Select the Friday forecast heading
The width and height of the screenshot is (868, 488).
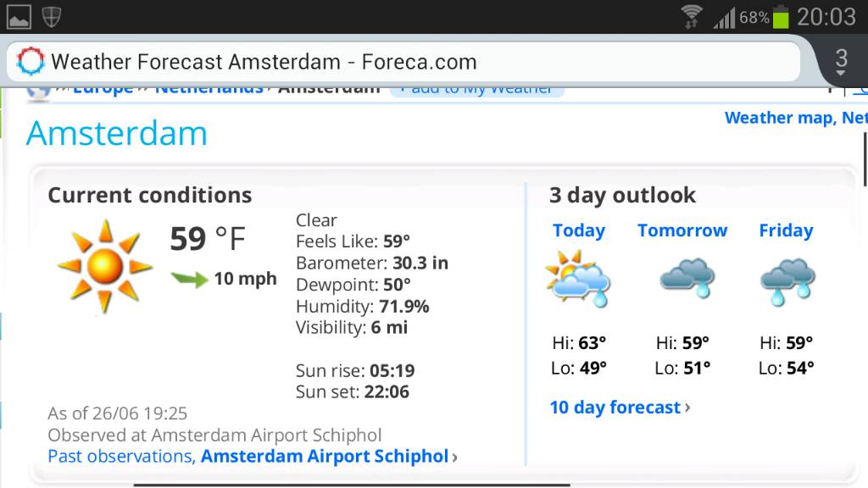786,230
